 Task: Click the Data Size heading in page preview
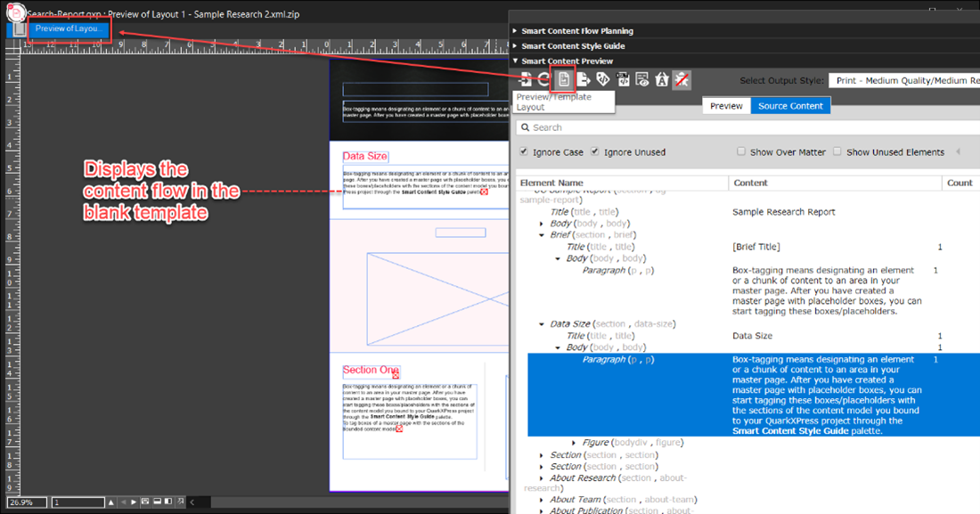pos(365,156)
